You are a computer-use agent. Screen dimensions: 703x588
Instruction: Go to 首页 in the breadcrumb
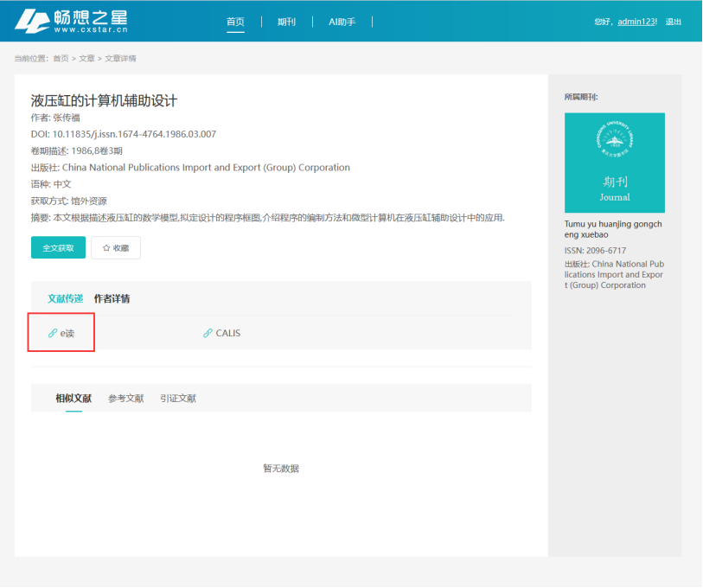[x=61, y=59]
